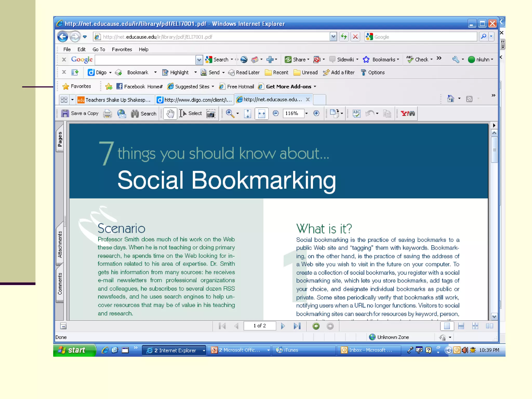Go to the last PDF page
The height and width of the screenshot is (399, 532).
[x=297, y=326]
